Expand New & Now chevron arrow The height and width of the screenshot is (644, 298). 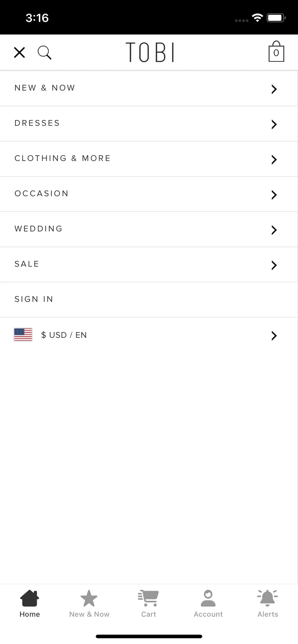[x=274, y=89]
